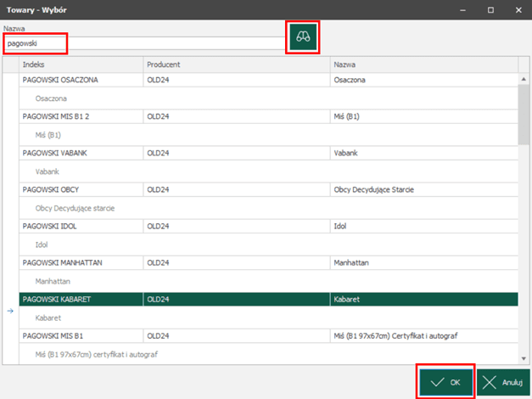Click the current-row arrow indicator
The image size is (532, 399).
[x=10, y=311]
